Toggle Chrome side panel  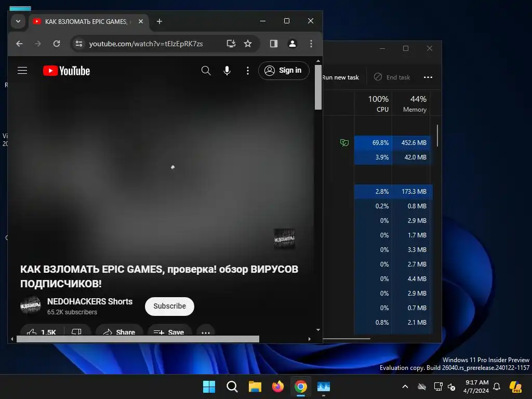pyautogui.click(x=274, y=44)
